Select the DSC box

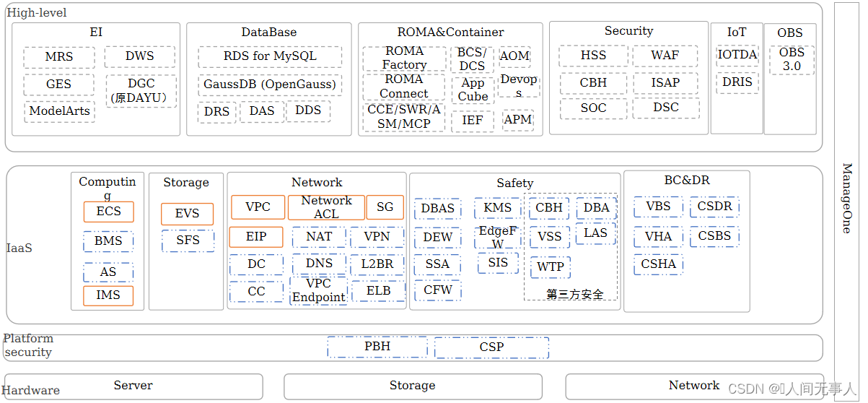(666, 108)
